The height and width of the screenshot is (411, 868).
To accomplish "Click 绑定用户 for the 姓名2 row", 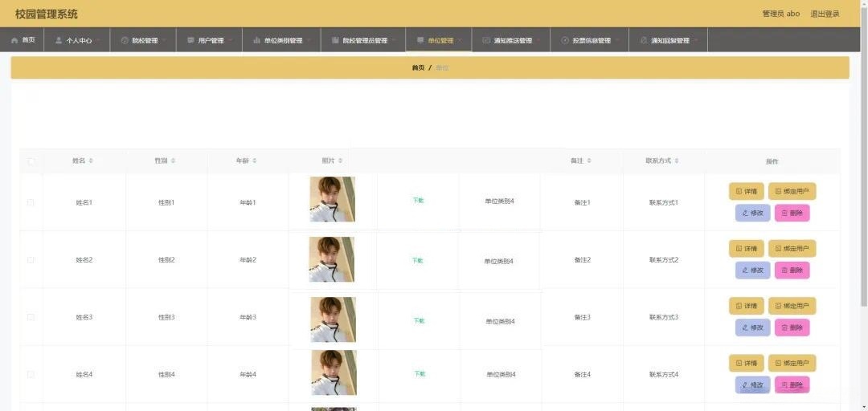I will (x=792, y=249).
